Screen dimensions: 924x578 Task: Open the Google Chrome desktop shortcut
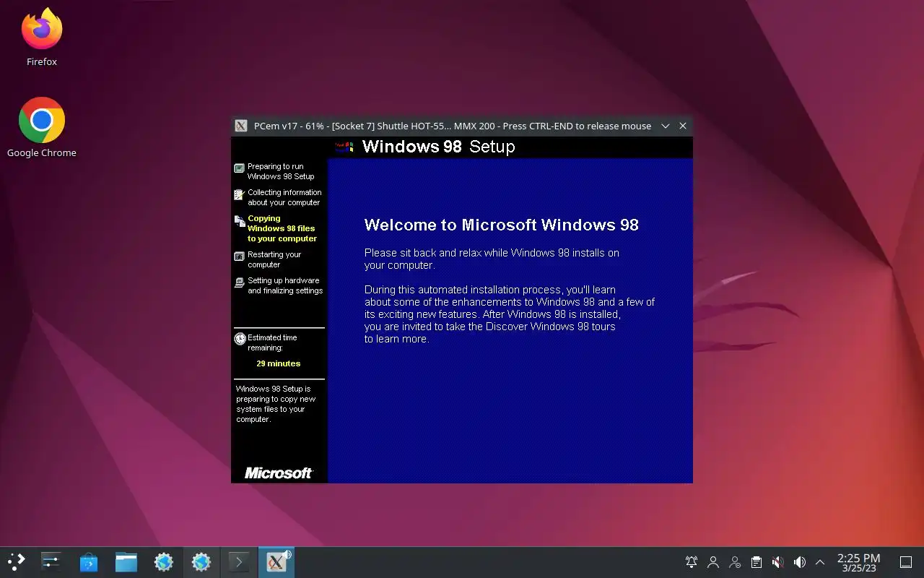(42, 127)
